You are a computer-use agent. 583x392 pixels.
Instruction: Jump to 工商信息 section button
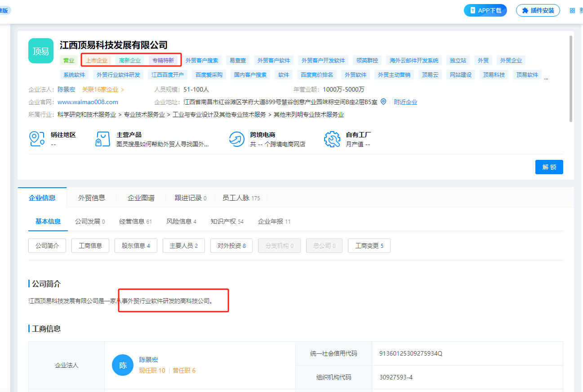(90, 246)
